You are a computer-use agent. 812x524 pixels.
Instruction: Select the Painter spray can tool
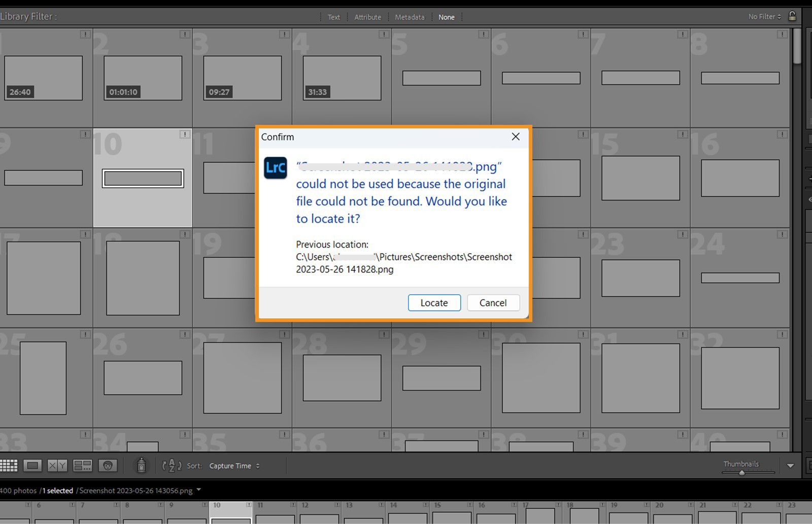[141, 465]
